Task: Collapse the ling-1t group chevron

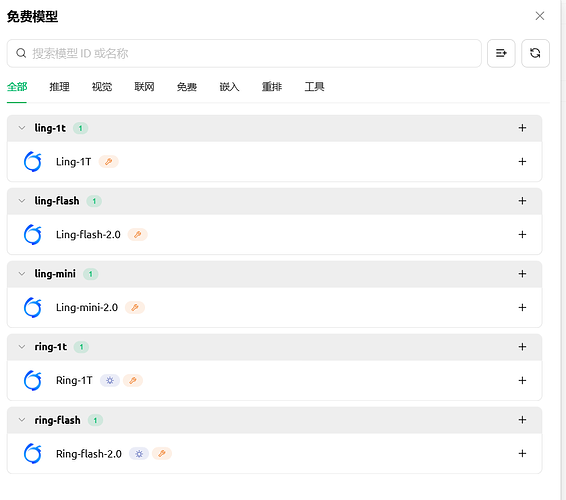Action: 22,128
